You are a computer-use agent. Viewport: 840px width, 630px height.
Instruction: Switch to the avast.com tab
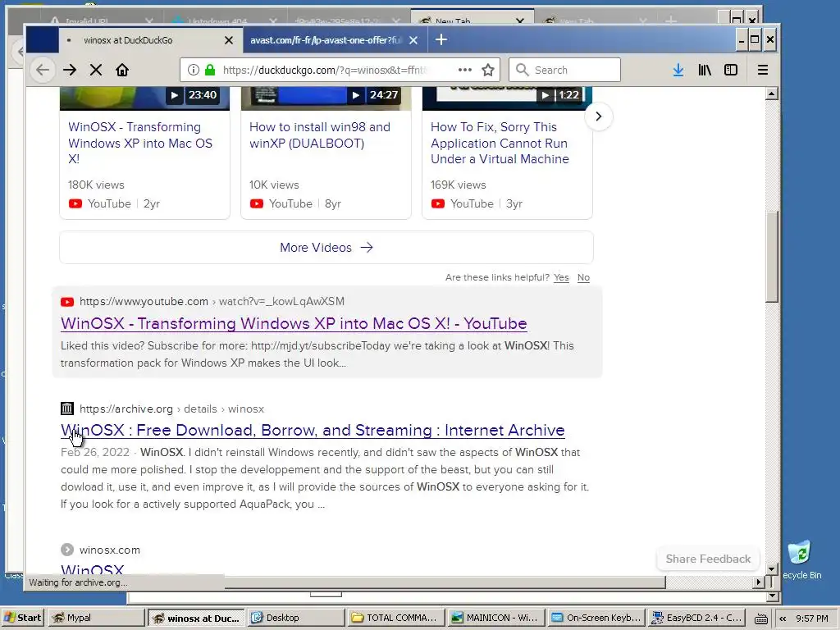pos(326,40)
